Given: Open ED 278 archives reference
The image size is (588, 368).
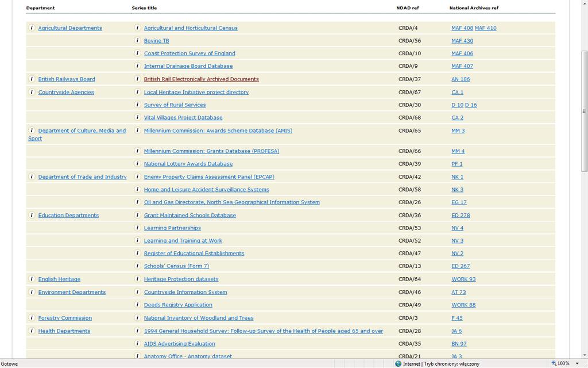Looking at the screenshot, I should pos(461,215).
